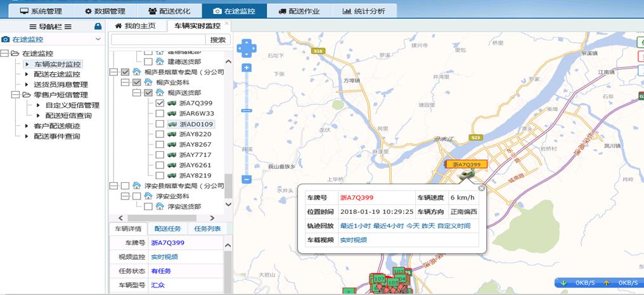Zoom out with the map minus button
This screenshot has width=644, height=295.
(x=246, y=179)
